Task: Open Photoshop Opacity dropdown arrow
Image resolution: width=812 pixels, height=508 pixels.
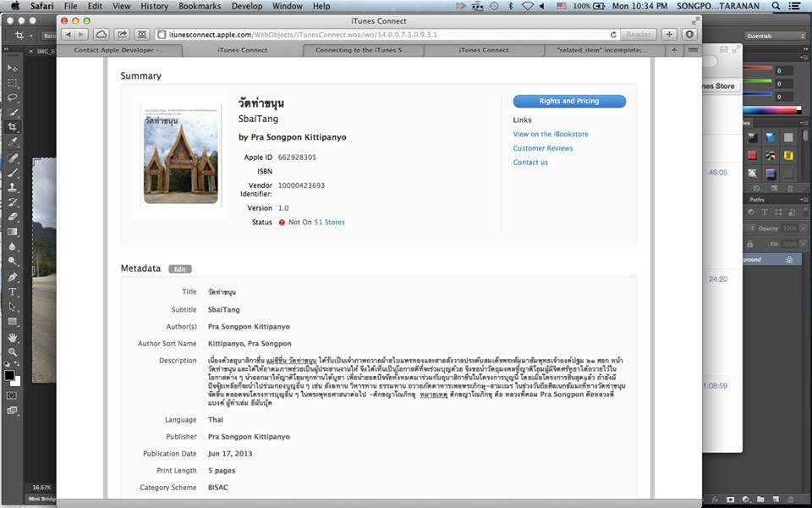Action: 803,228
